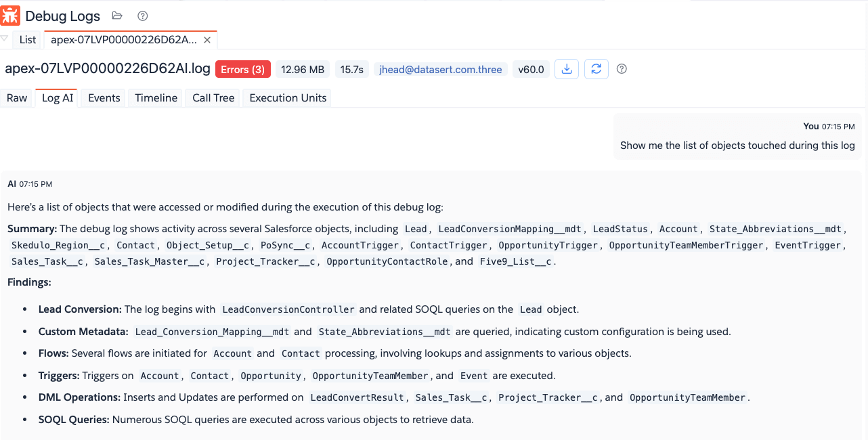868x440 pixels.
Task: Click the help icon after refresh button
Action: [x=622, y=69]
